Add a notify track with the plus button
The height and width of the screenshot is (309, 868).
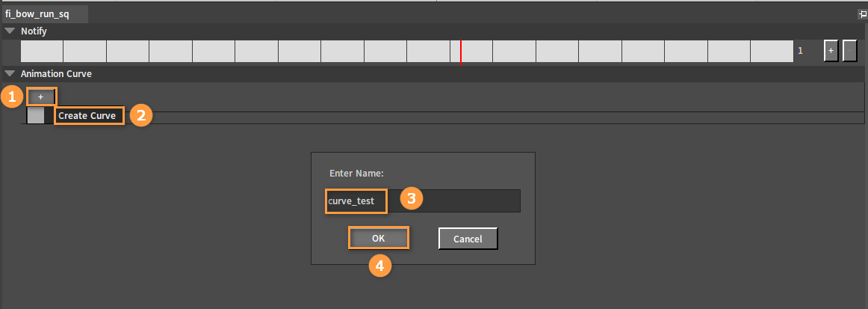pos(831,50)
